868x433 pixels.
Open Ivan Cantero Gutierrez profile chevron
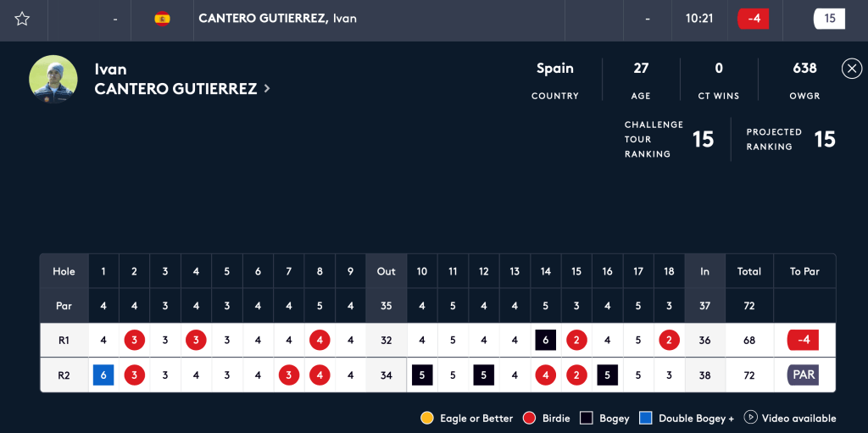tap(267, 88)
